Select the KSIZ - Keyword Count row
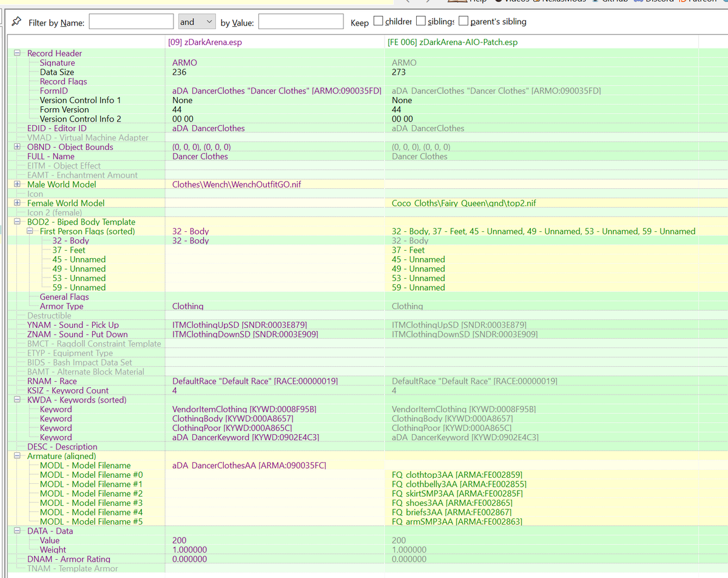This screenshot has height=578, width=728. click(68, 391)
